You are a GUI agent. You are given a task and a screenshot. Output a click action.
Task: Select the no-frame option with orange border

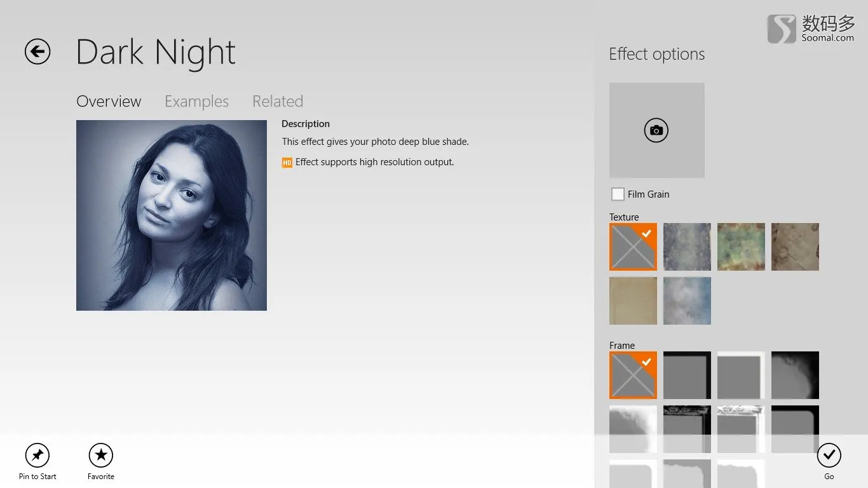(633, 375)
